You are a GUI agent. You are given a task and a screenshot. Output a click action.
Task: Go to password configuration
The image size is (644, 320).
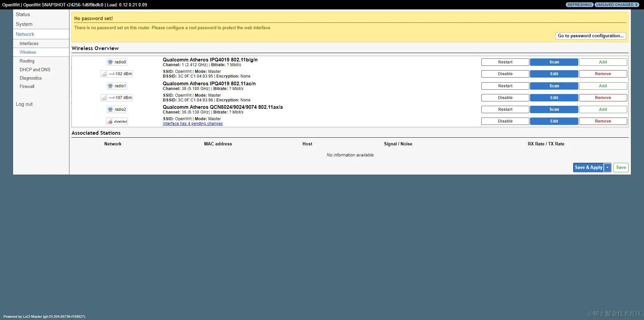[591, 36]
